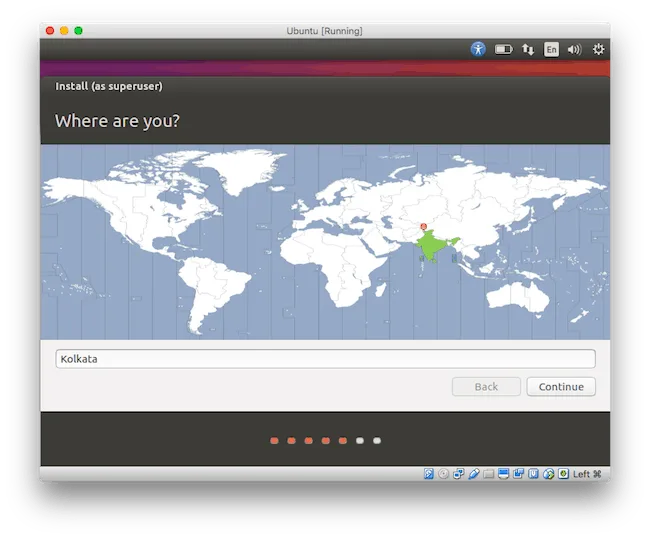Click Continue to confirm timezone
This screenshot has width=650, height=538.
[561, 386]
